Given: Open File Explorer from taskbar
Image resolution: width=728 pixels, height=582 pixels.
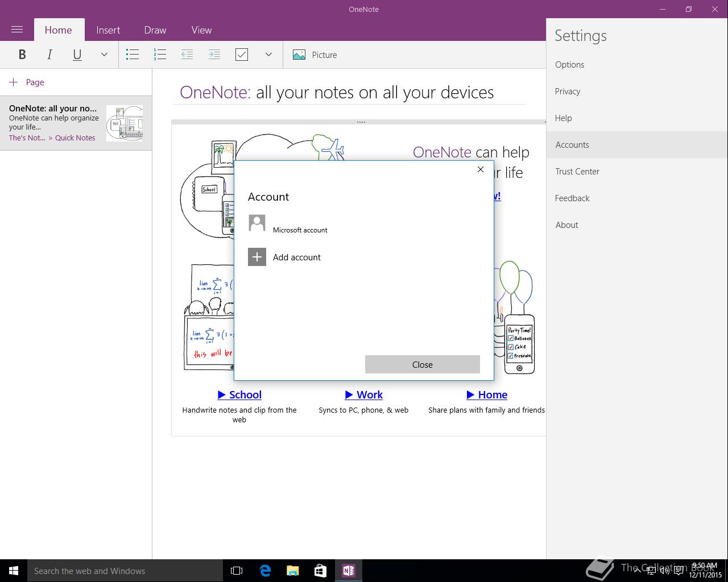Looking at the screenshot, I should (293, 571).
